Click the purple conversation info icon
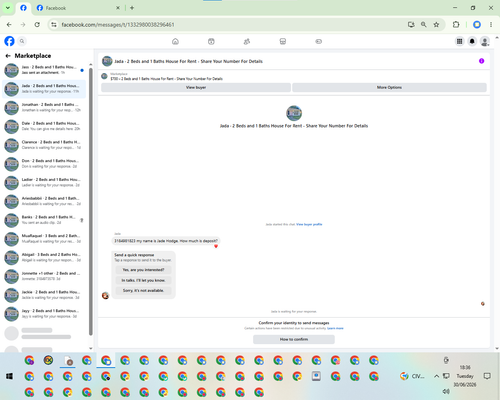 481,61
